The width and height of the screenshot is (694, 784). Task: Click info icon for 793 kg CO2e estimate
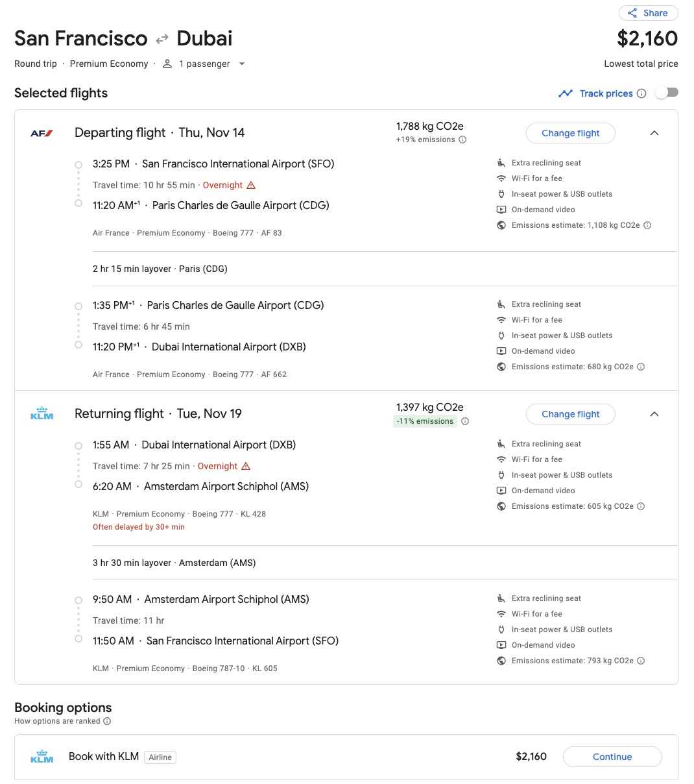click(x=641, y=661)
